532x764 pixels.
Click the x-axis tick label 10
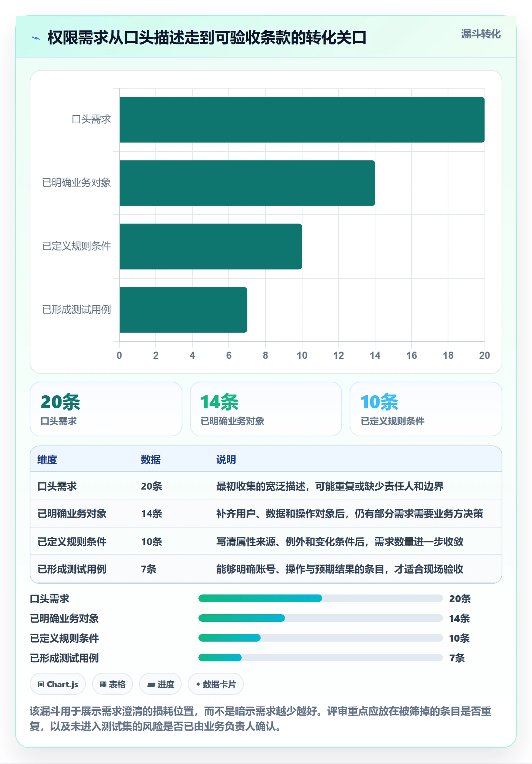point(302,355)
